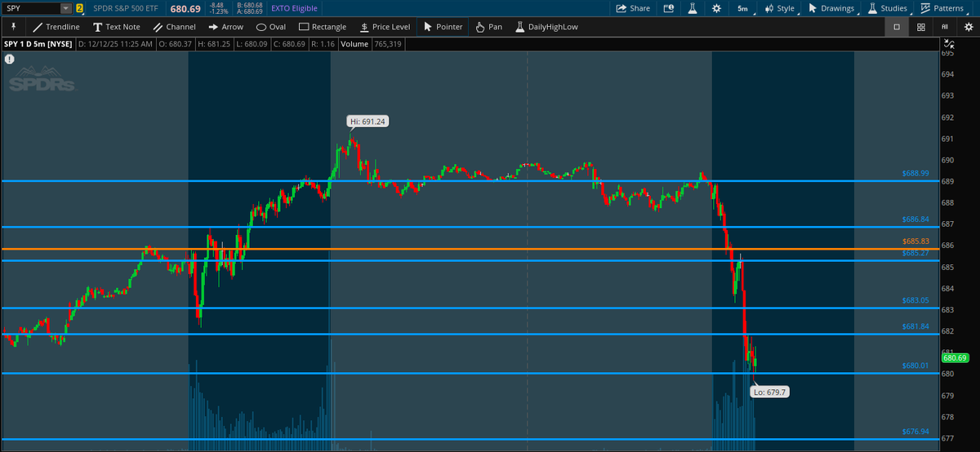Toggle the All charts button
980x452 pixels.
[x=946, y=27]
